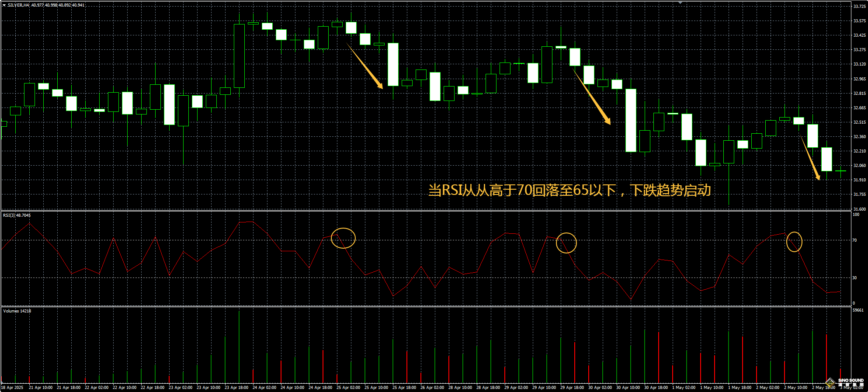Select the first yellow circle on RSI line

click(343, 238)
